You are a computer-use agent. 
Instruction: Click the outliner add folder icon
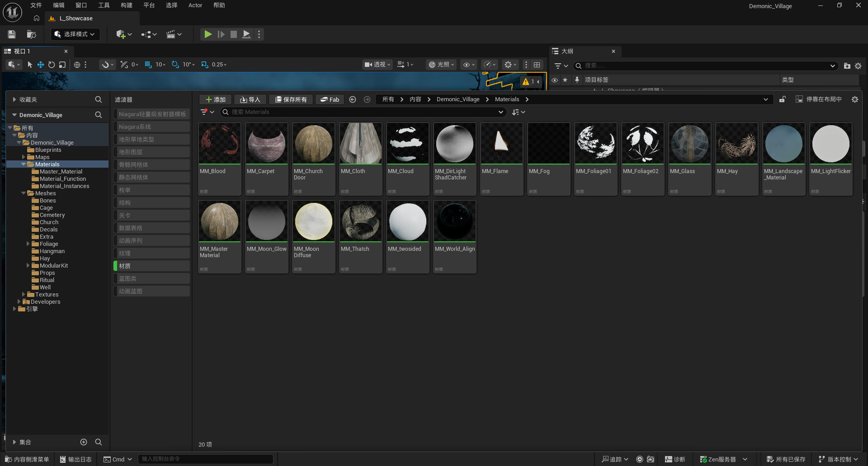click(x=847, y=66)
